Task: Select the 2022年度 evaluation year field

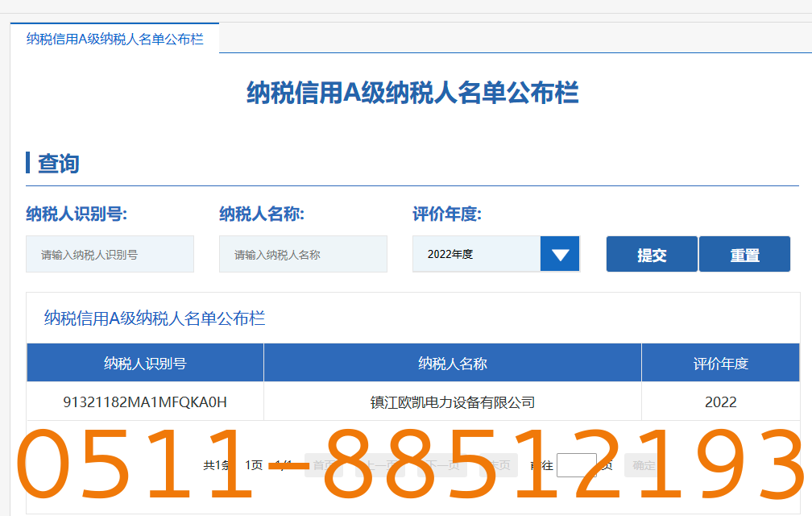Action: (476, 255)
